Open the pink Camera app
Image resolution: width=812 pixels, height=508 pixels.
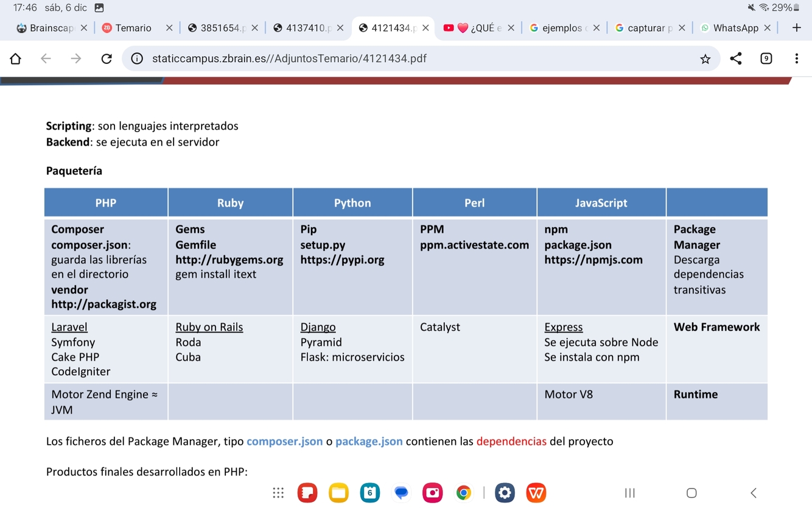click(x=432, y=493)
